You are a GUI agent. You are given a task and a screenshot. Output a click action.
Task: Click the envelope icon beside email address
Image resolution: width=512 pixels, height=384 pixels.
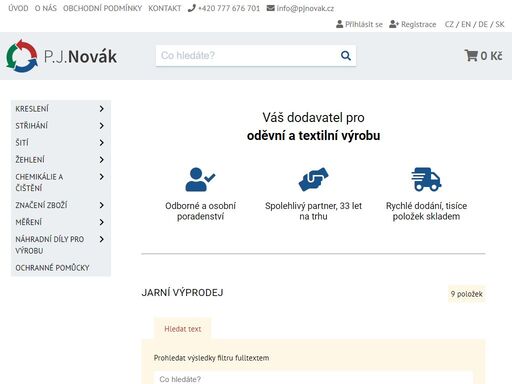tap(270, 8)
